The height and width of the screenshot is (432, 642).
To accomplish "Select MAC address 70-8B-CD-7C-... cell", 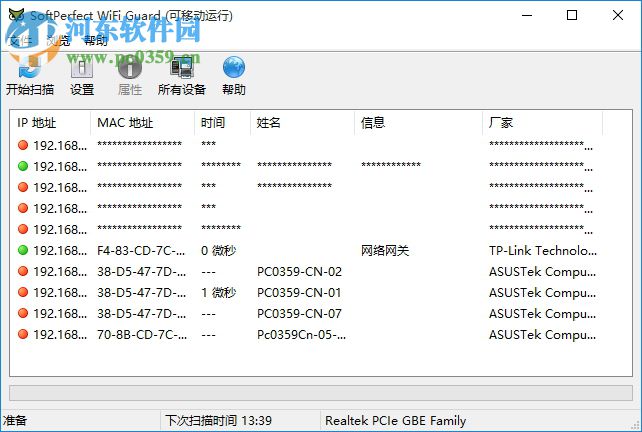I will pos(142,335).
